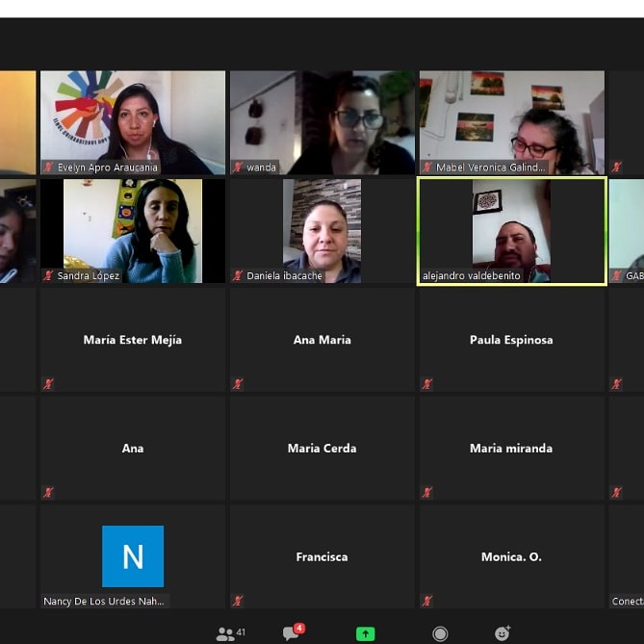Click the wanda name label

(x=261, y=167)
